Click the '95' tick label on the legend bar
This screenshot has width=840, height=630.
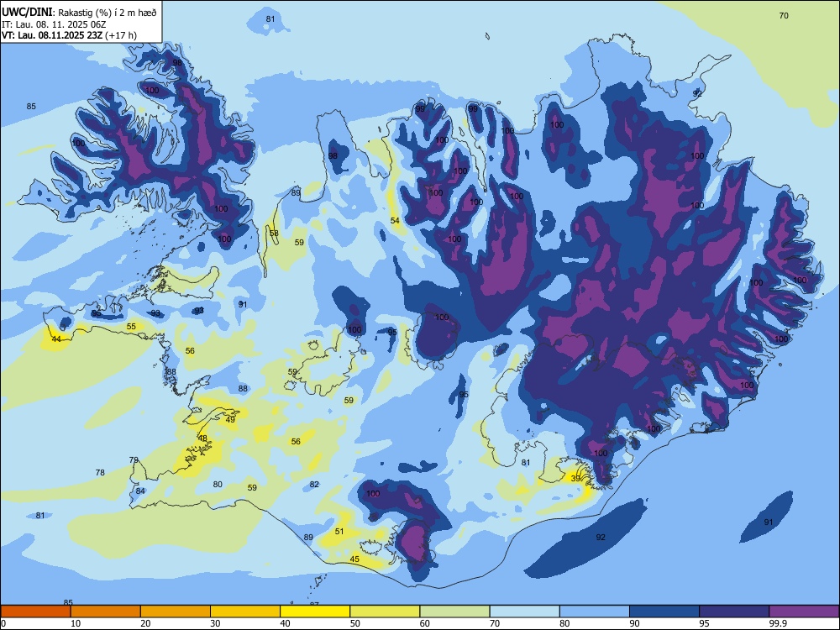704,623
